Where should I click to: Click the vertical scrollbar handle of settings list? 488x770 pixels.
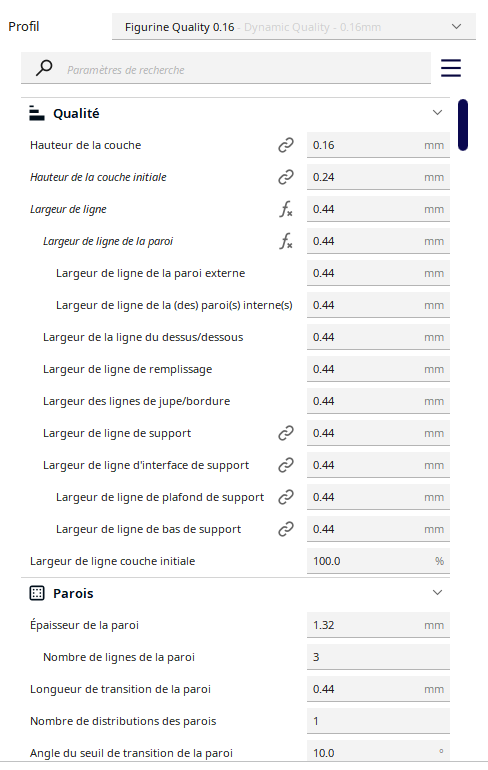(462, 125)
